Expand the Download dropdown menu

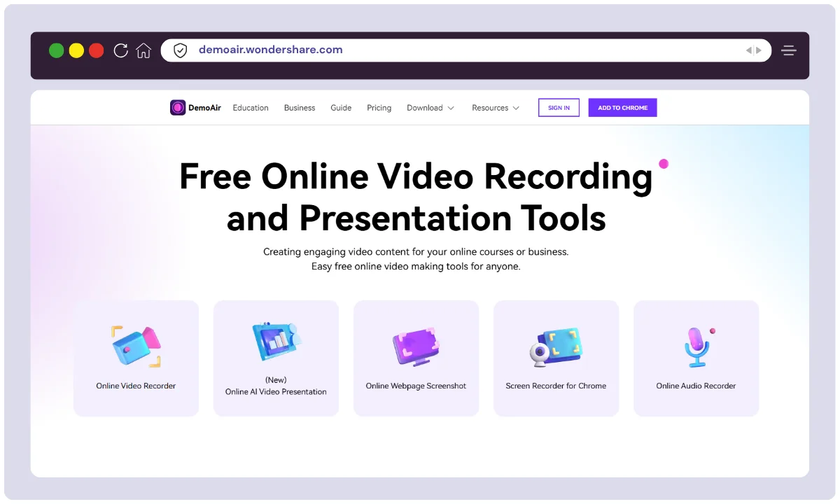pos(430,108)
